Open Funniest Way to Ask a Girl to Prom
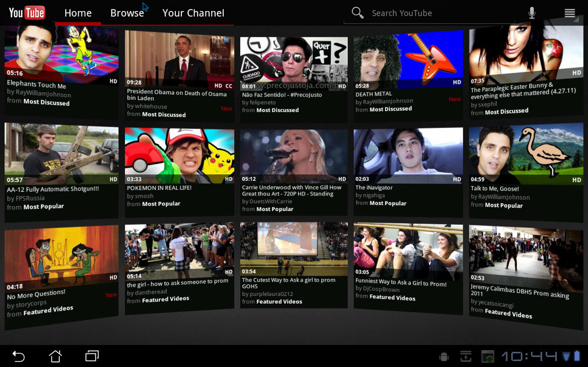The width and height of the screenshot is (588, 367). coord(409,252)
